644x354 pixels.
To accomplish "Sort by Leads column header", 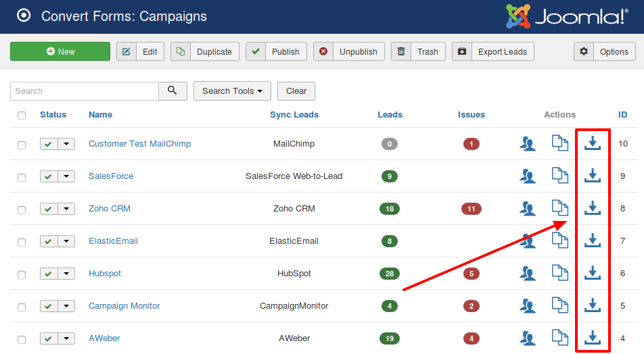I will click(x=390, y=114).
